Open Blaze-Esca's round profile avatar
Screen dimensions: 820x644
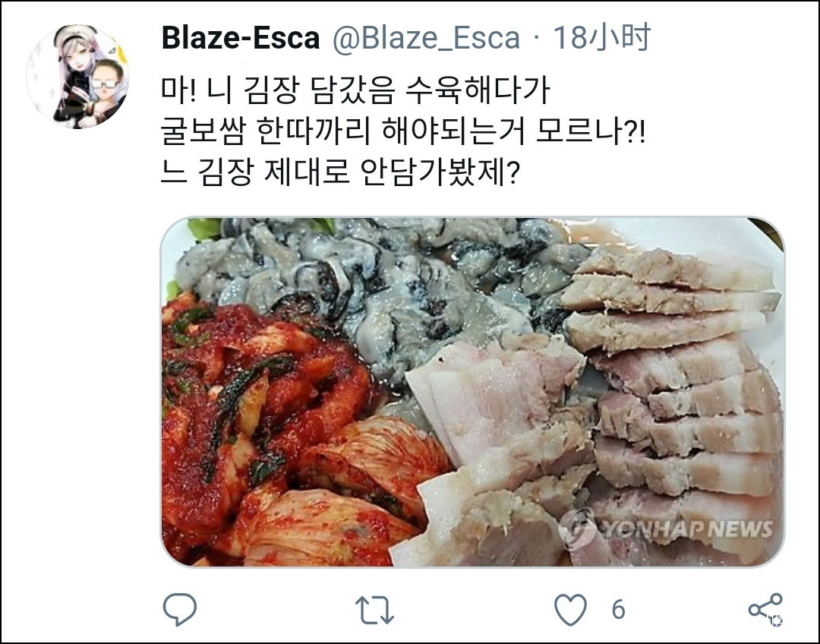coord(77,77)
